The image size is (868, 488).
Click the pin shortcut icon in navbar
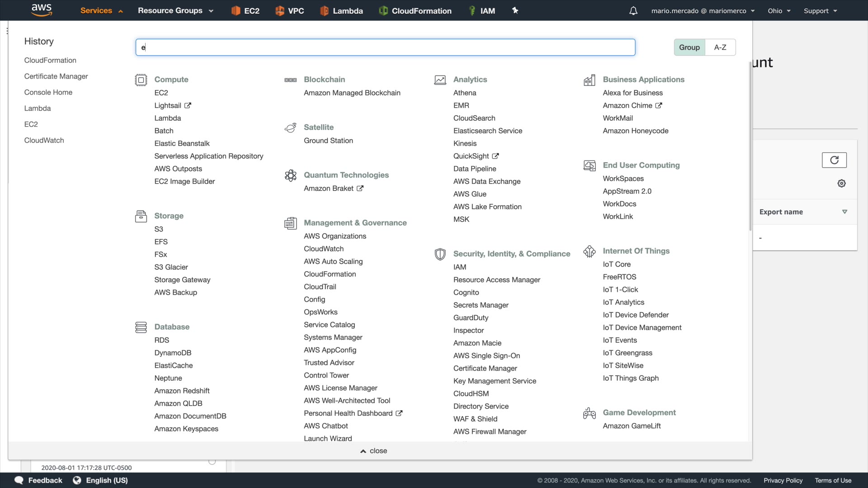[x=515, y=10]
